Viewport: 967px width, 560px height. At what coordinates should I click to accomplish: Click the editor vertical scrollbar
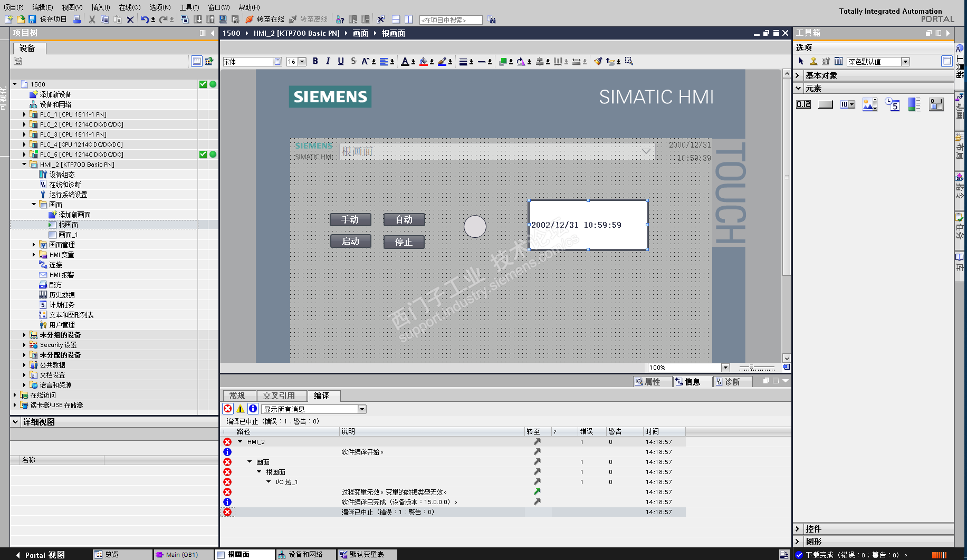(787, 217)
